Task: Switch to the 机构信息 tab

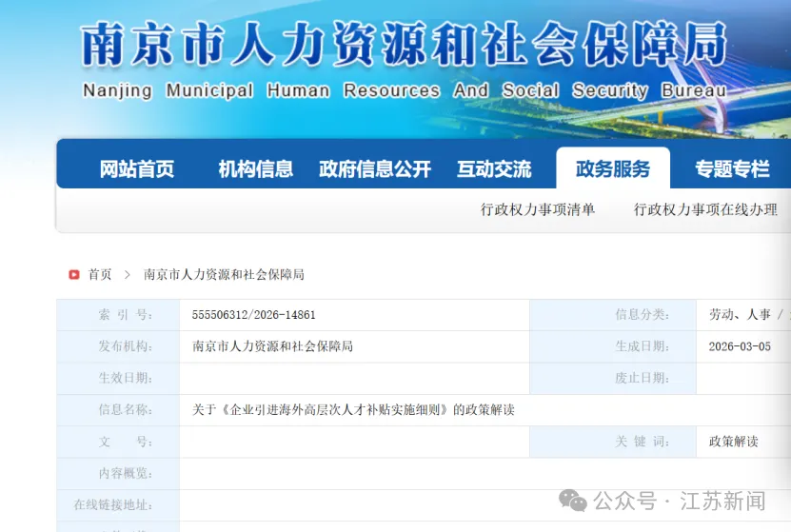Action: coord(255,169)
